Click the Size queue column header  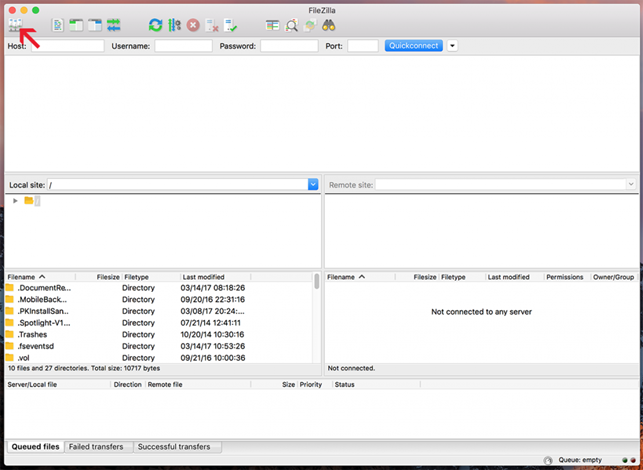(x=274, y=384)
